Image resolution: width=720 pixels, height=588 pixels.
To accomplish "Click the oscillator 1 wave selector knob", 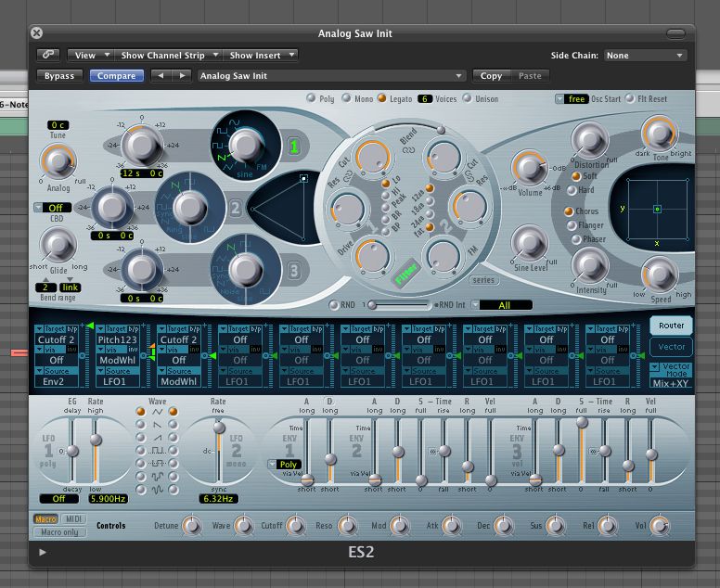I will click(246, 145).
